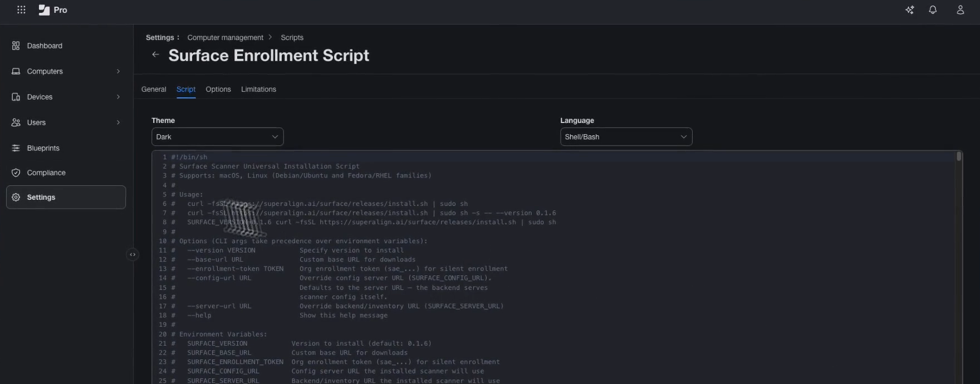
Task: Follow the Scripts breadcrumb link
Action: [x=292, y=37]
